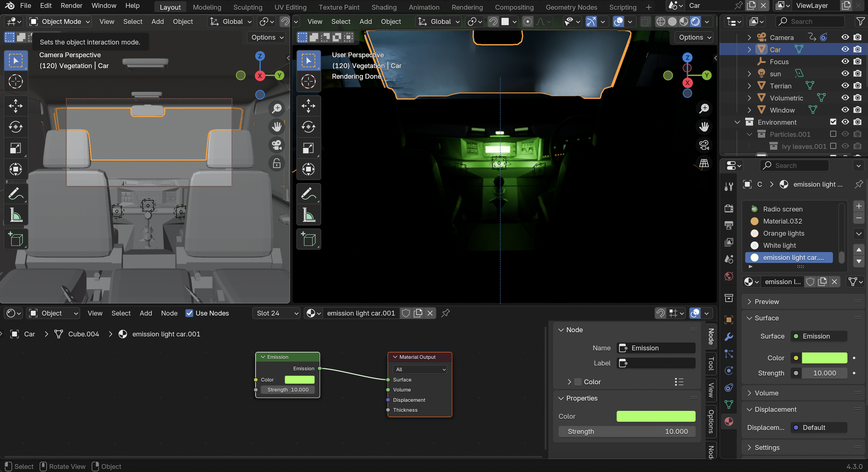
Task: Switch to Shading workspace tab
Action: pyautogui.click(x=384, y=7)
